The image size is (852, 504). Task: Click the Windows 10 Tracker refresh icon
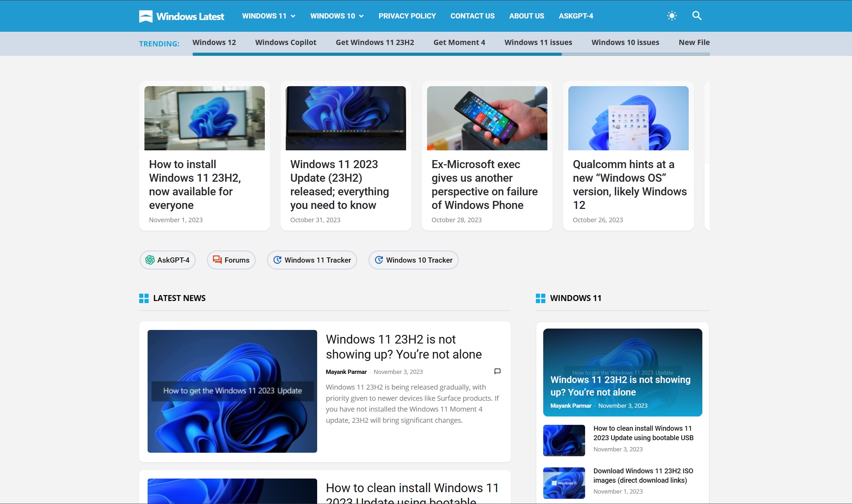[x=379, y=260]
